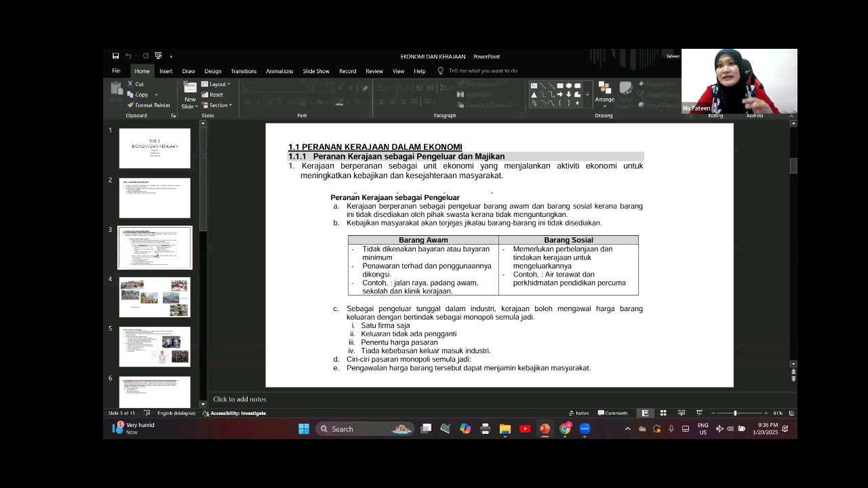The image size is (868, 488).
Task: Click zoom in plus button
Action: pyautogui.click(x=766, y=413)
